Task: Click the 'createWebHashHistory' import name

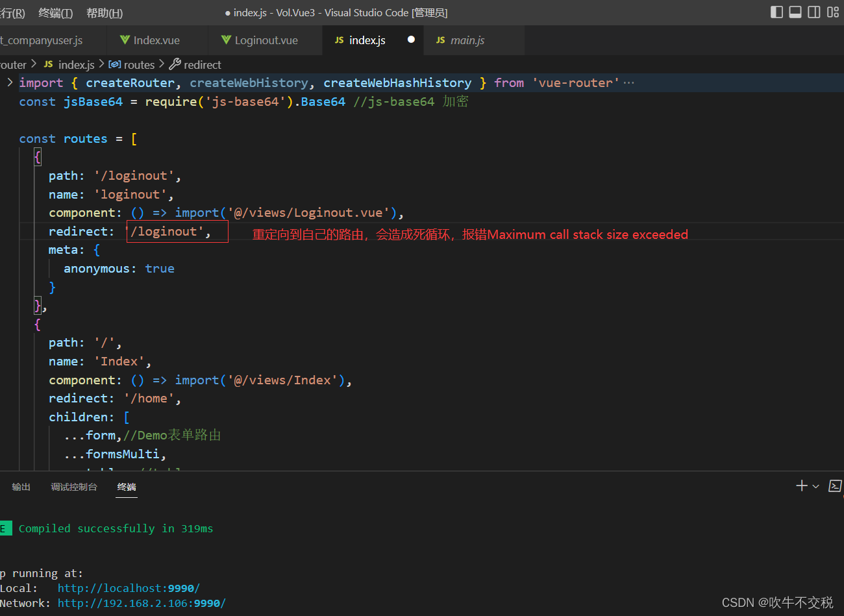Action: click(397, 83)
